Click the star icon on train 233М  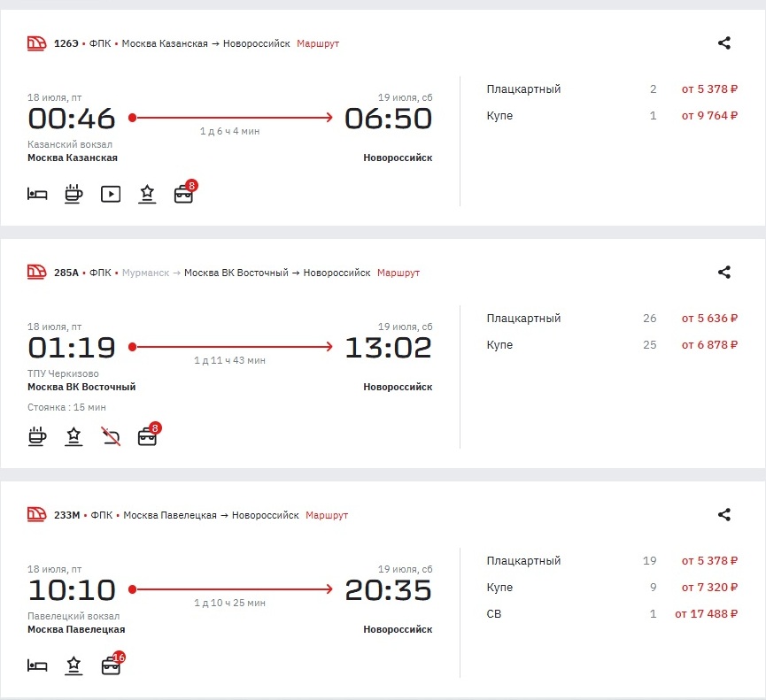[x=74, y=665]
